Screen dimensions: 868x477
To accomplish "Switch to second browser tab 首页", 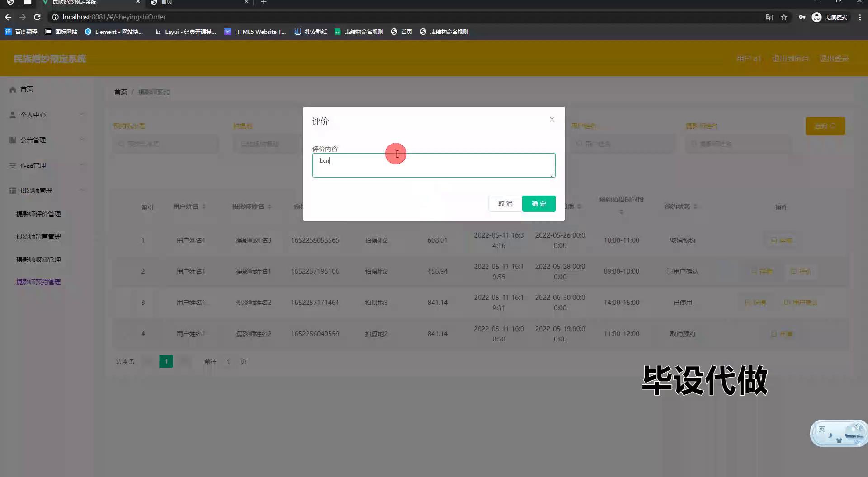I will [x=199, y=2].
